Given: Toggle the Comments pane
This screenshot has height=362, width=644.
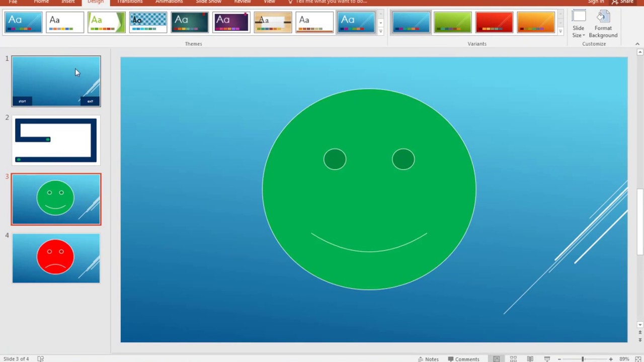Looking at the screenshot, I should 463,359.
